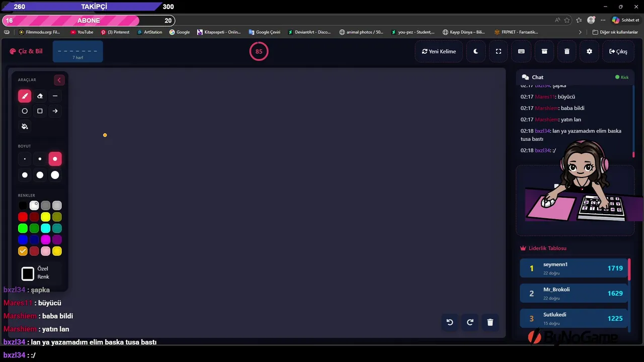Open the browser profile avatar
Viewport: 644px width, 362px height.
[591, 20]
